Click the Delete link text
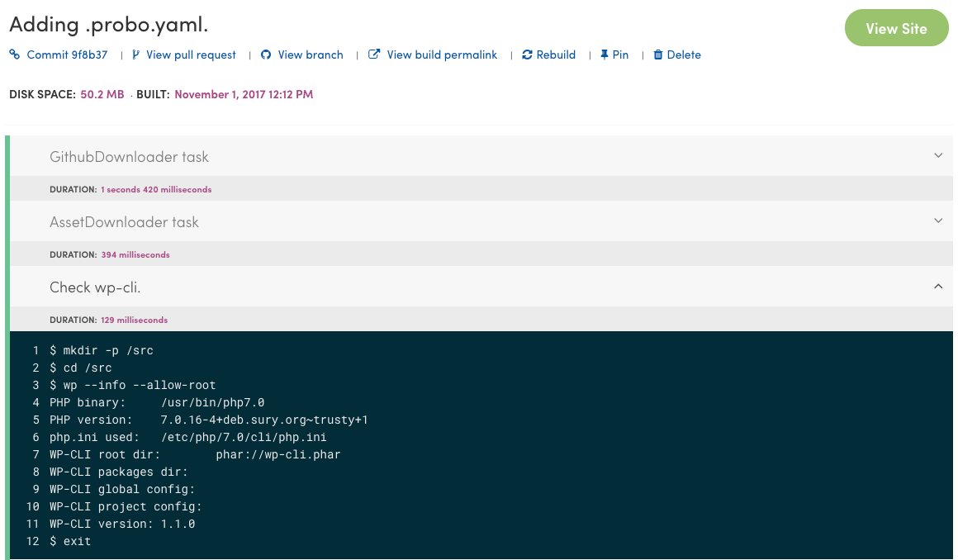 (683, 55)
